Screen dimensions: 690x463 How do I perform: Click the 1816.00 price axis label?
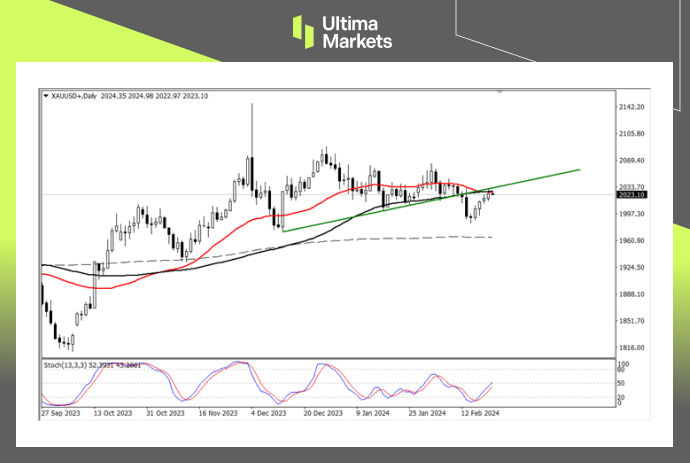coord(631,348)
